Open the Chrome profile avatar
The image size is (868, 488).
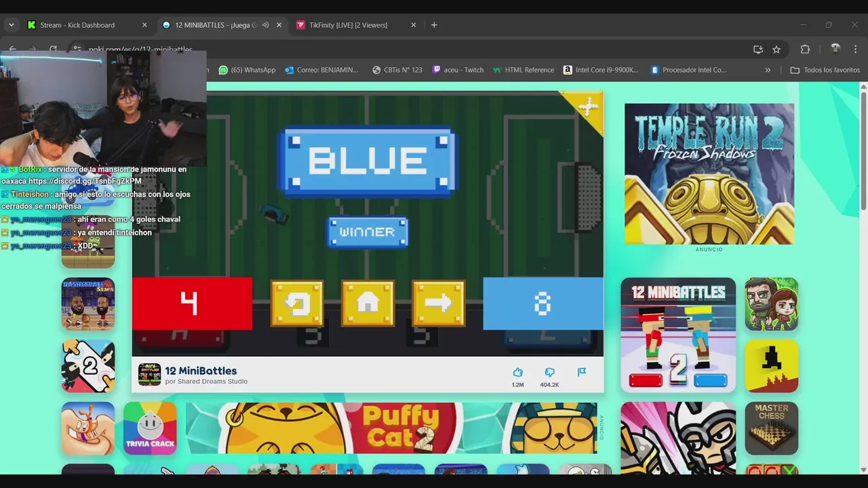835,49
